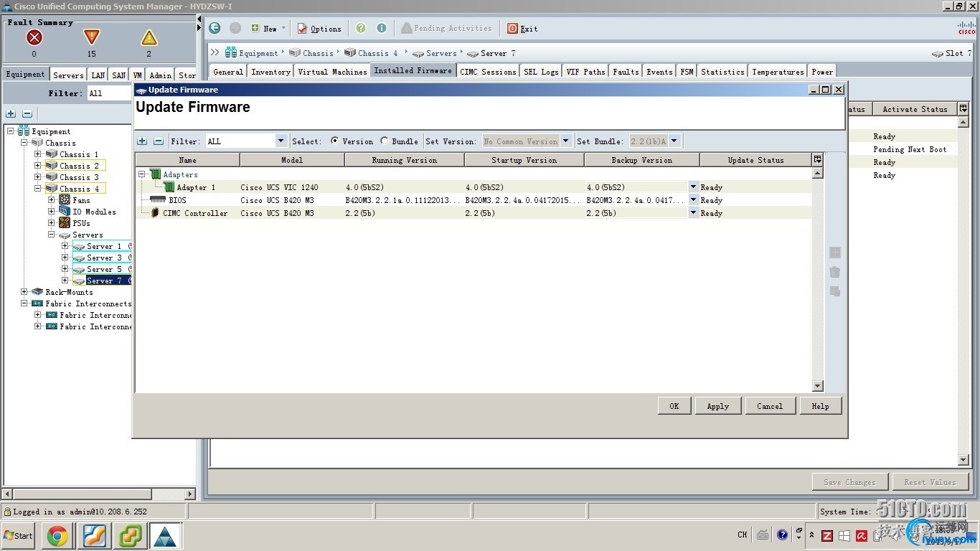
Task: Open the Temperatures tab
Action: (778, 72)
